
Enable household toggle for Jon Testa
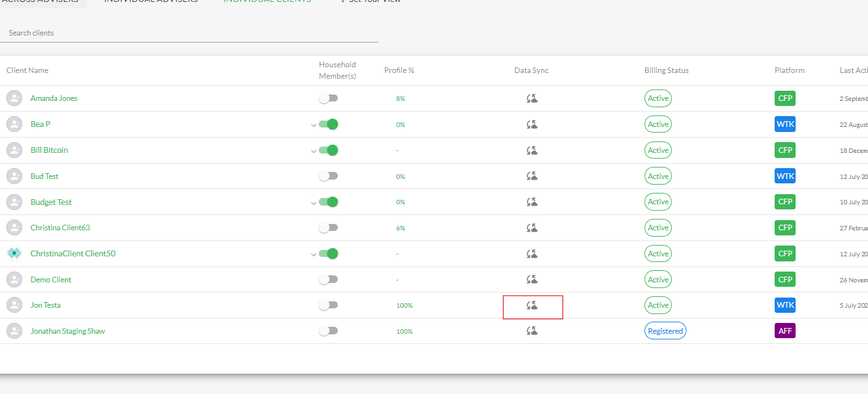pos(328,305)
